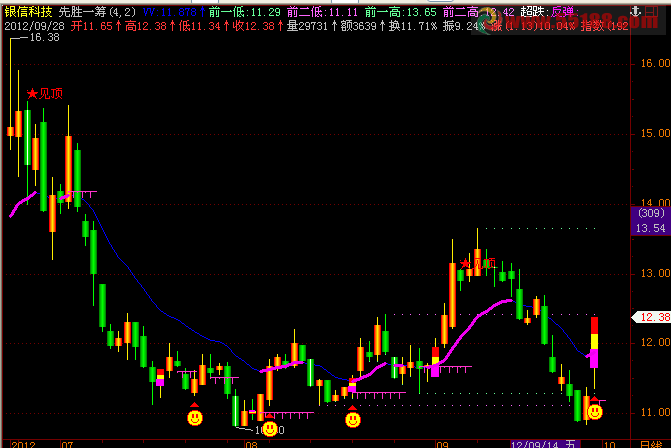Viewport: 671px width, 448px height.
Task: Click the 16.00 price axis label
Action: point(655,63)
